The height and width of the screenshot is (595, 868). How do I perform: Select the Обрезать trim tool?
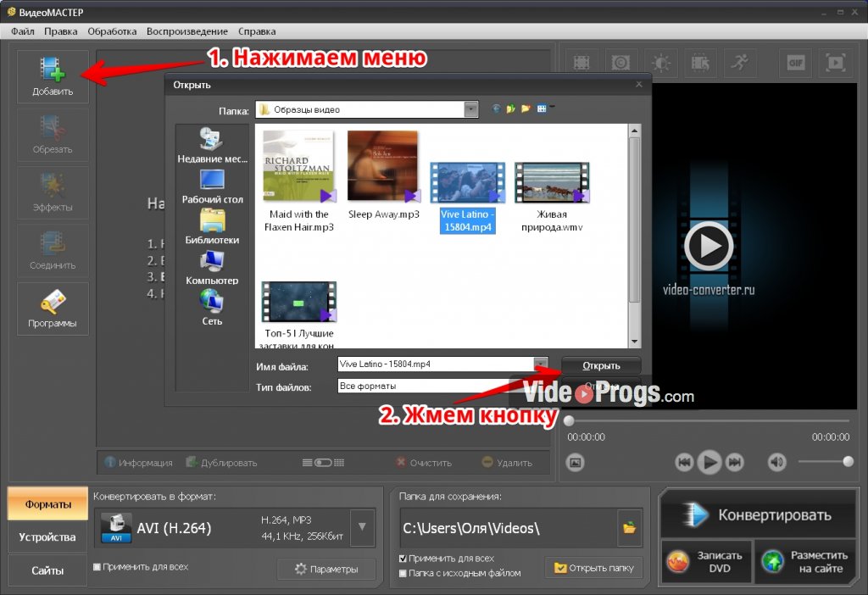pos(53,135)
